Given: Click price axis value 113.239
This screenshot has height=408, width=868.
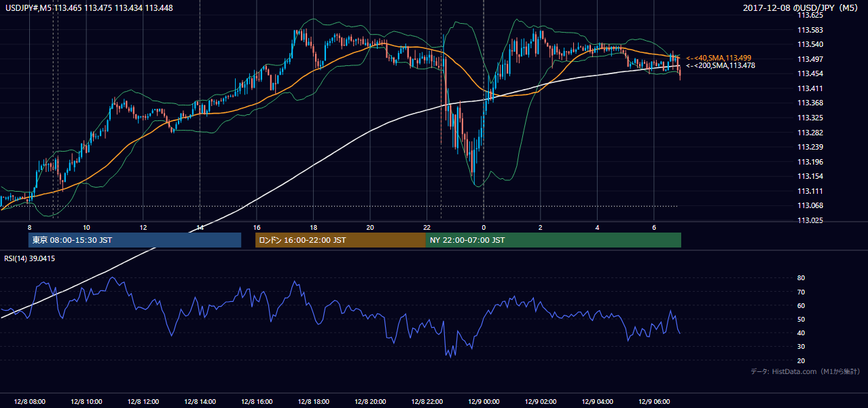Looking at the screenshot, I should 810,147.
